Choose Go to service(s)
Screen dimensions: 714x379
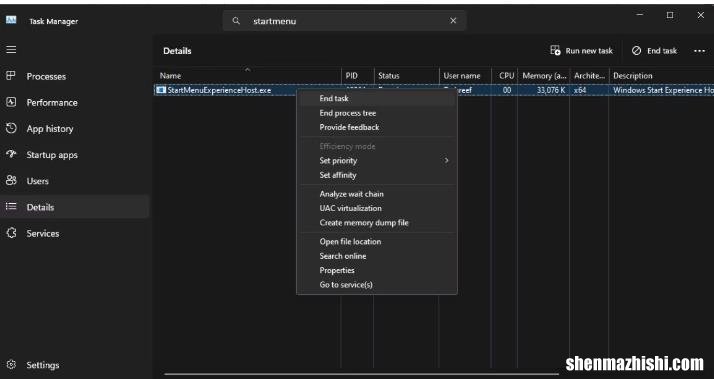click(377, 285)
